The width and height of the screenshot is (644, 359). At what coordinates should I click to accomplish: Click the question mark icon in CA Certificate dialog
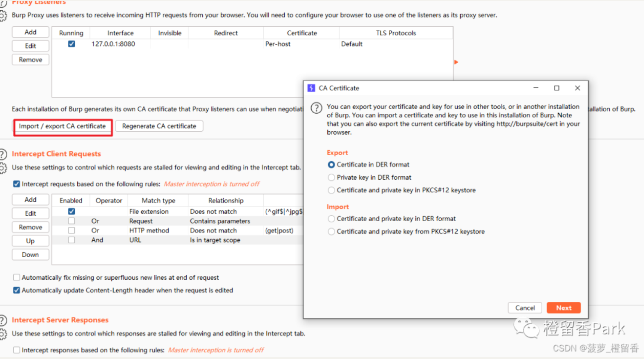click(316, 108)
